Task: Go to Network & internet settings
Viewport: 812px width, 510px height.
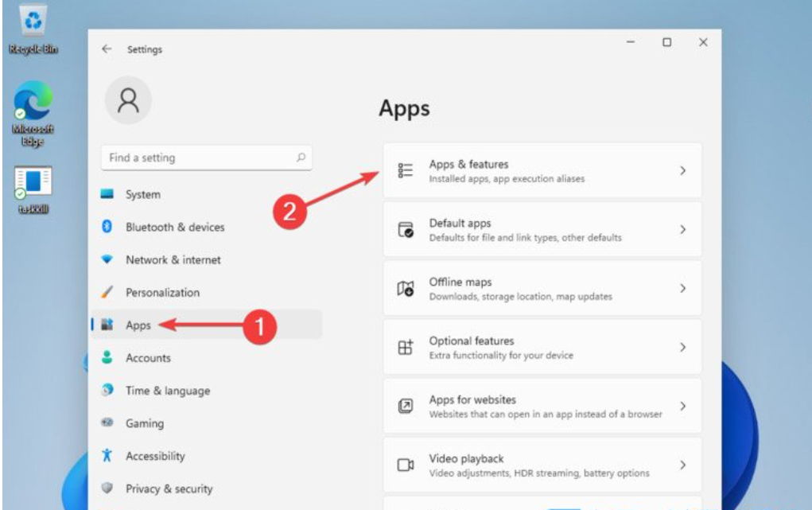Action: pos(173,259)
